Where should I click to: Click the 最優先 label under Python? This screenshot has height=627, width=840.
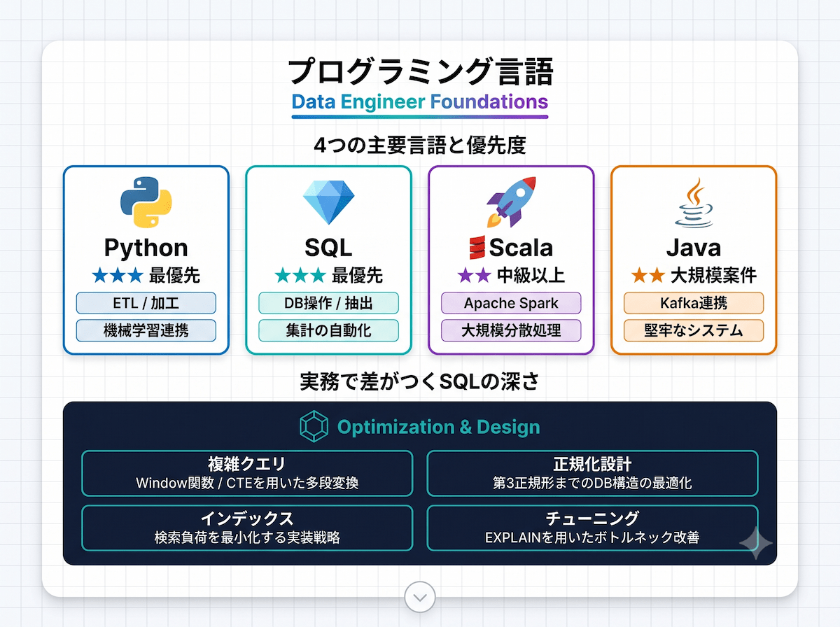pyautogui.click(x=174, y=276)
